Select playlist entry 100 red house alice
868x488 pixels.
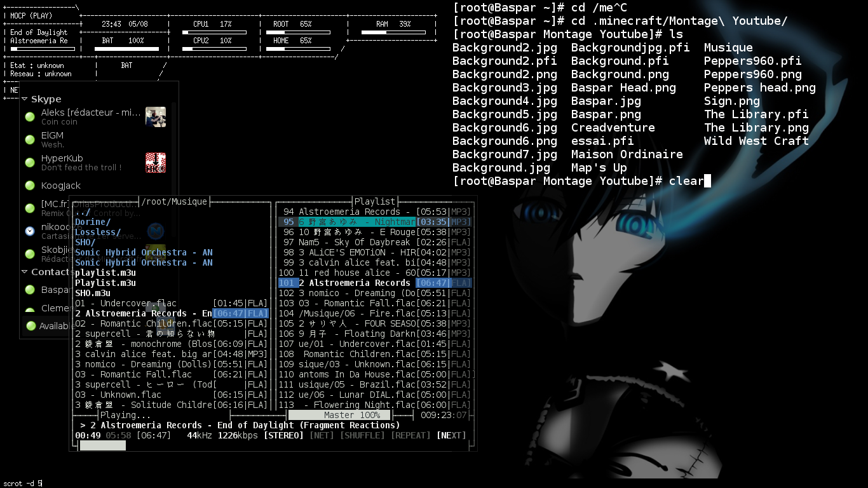[x=375, y=273]
